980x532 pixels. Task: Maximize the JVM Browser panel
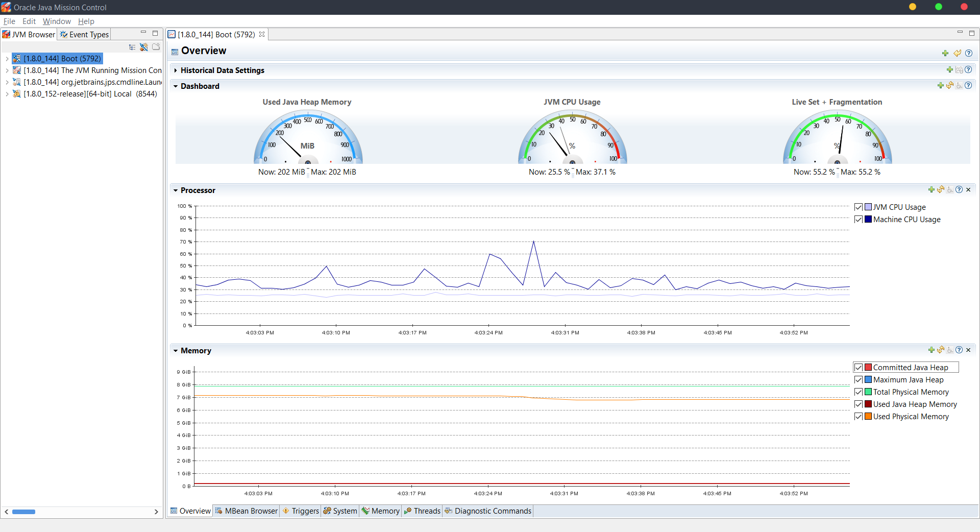point(155,33)
